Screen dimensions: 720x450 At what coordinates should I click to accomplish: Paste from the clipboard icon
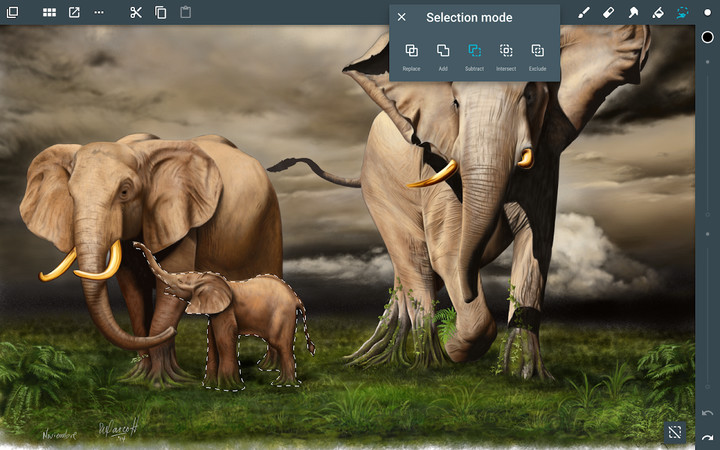(x=186, y=13)
